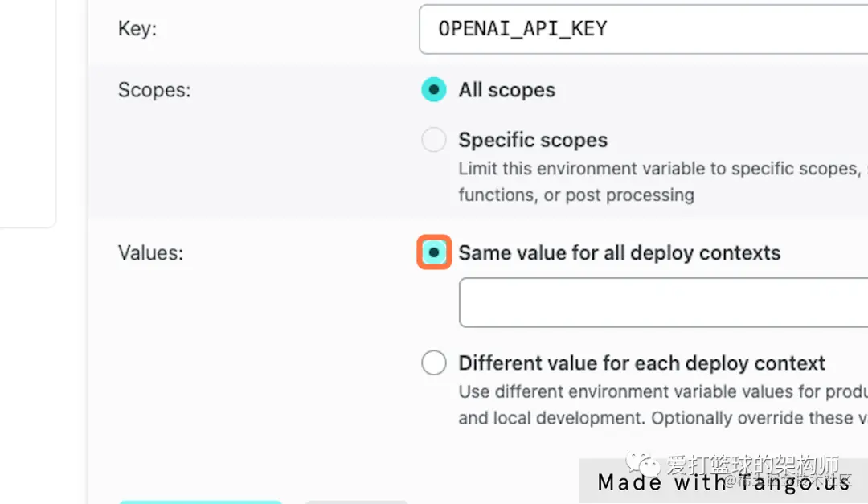Click the "Key:" field label

point(137,29)
